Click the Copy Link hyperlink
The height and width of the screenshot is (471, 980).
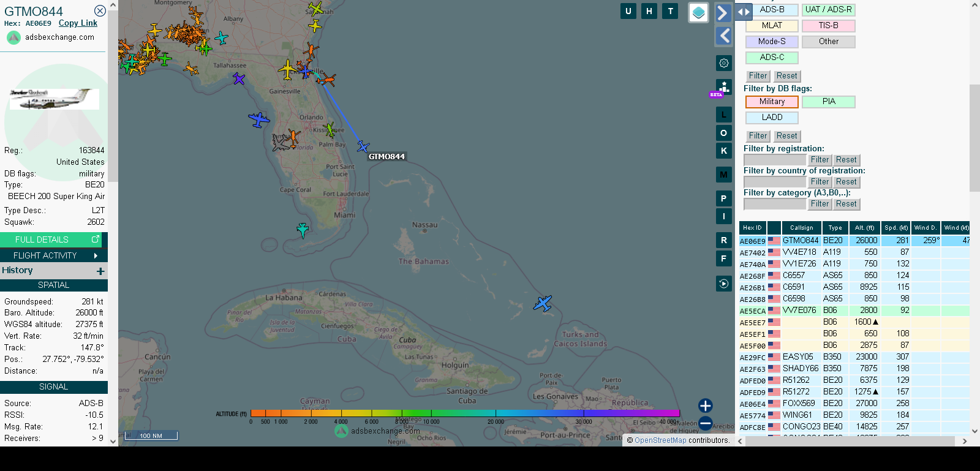pos(78,23)
